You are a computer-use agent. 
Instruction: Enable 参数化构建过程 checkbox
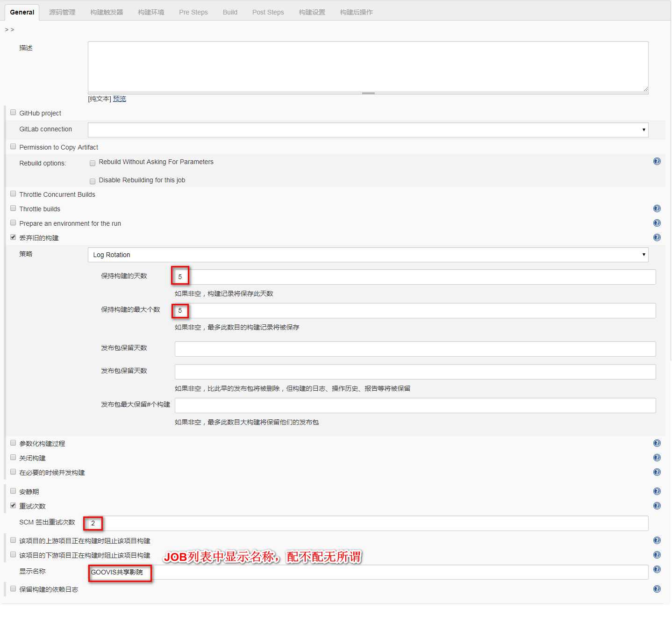[x=13, y=443]
